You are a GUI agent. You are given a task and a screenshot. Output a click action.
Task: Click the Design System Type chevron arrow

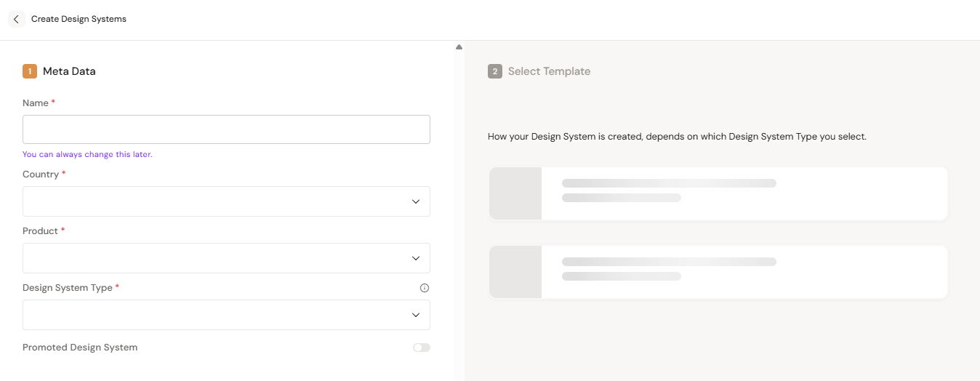pos(416,315)
